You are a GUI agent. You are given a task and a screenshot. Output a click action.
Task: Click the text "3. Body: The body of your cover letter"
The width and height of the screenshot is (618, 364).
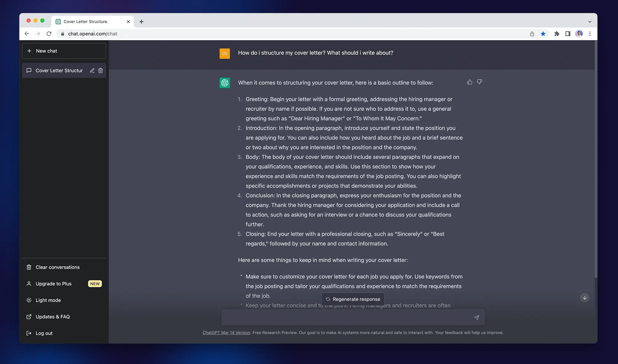[x=286, y=157]
